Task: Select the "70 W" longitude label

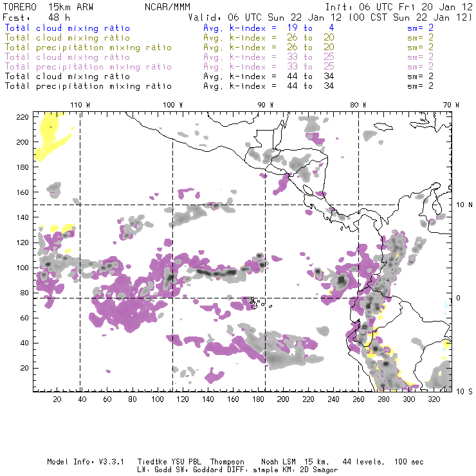Action: (451, 105)
